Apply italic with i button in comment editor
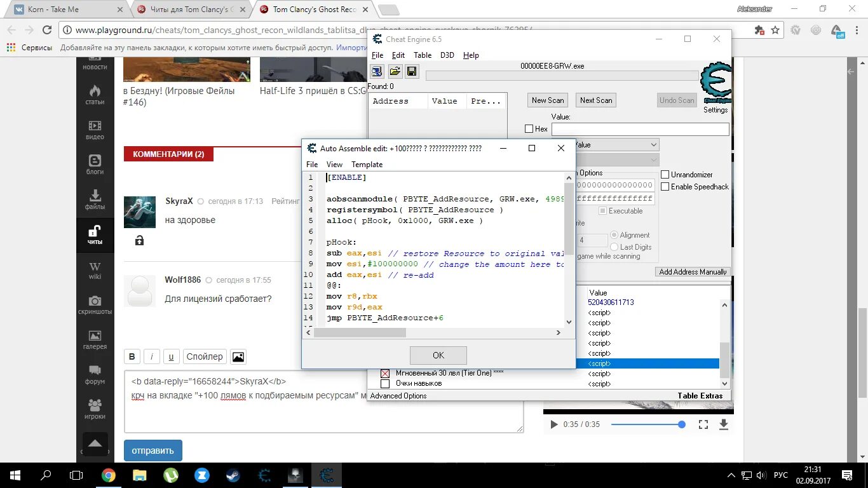The image size is (868, 488). pos(152,356)
